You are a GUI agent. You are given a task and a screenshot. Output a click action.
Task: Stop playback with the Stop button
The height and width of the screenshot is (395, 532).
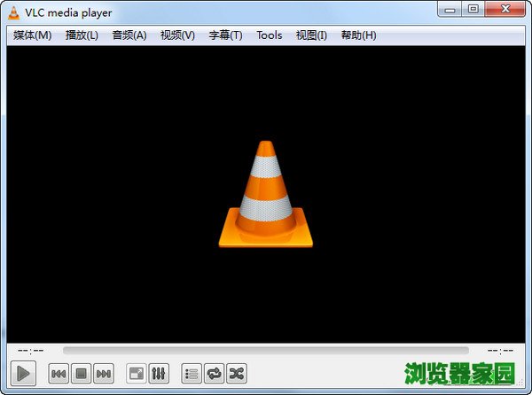(81, 374)
